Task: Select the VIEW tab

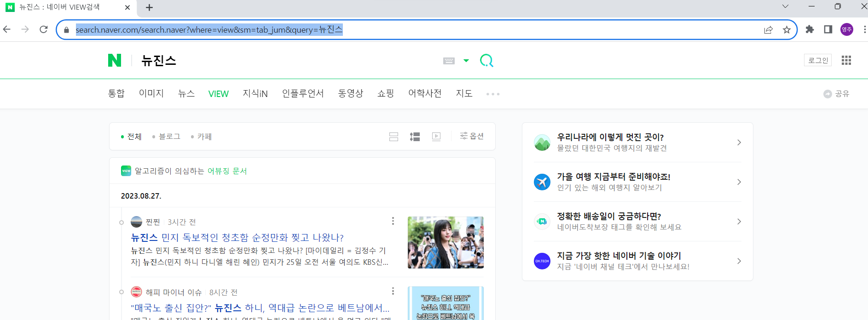Action: pos(218,94)
